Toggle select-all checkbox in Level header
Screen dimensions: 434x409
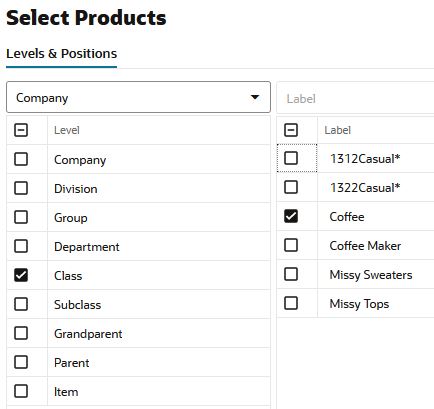pyautogui.click(x=21, y=130)
